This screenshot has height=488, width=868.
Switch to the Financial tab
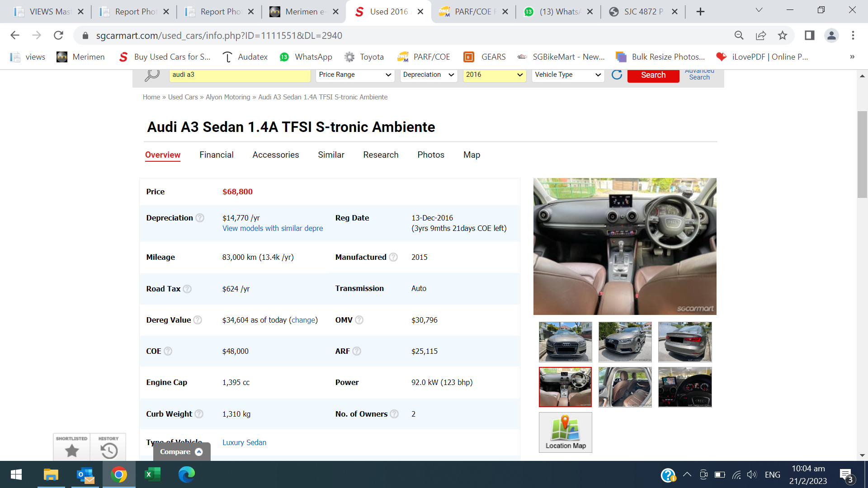point(216,155)
